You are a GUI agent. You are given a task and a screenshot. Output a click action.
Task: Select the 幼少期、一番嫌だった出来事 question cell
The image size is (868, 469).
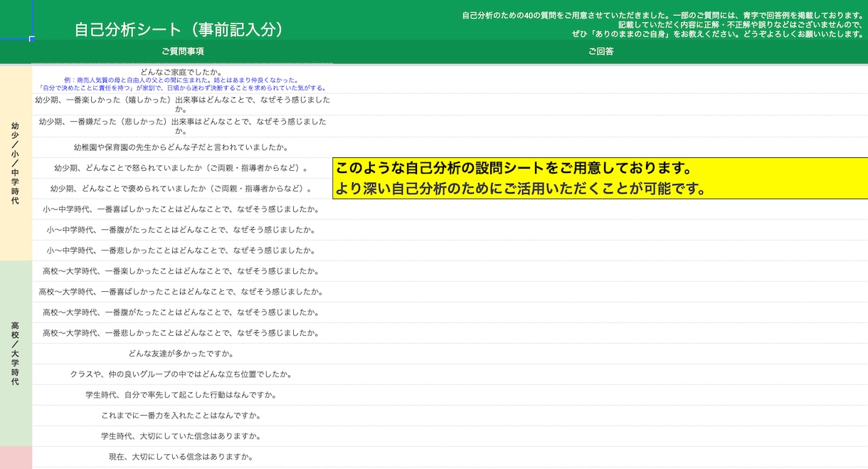click(x=182, y=126)
